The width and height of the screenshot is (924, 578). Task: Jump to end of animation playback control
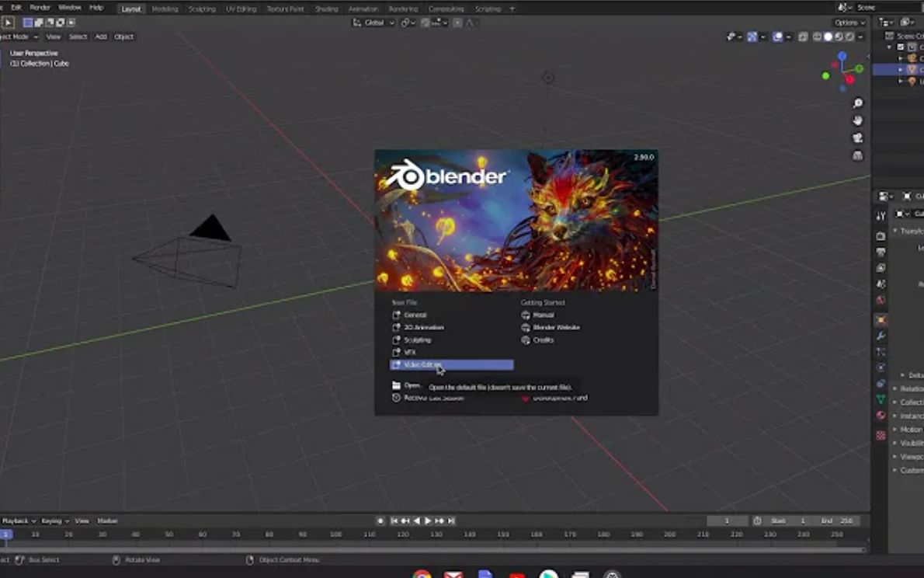450,521
